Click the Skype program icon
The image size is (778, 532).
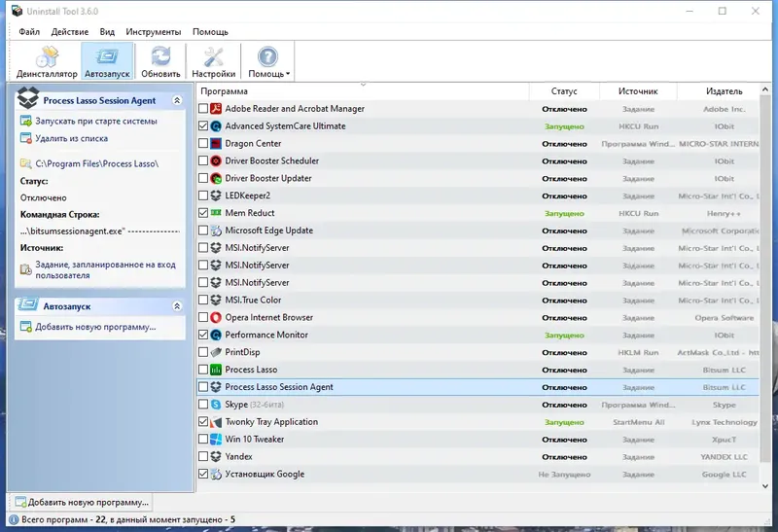[x=216, y=405]
